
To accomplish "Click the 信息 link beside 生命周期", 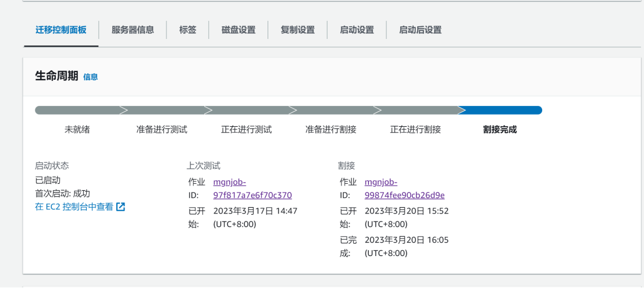I will pyautogui.click(x=90, y=77).
